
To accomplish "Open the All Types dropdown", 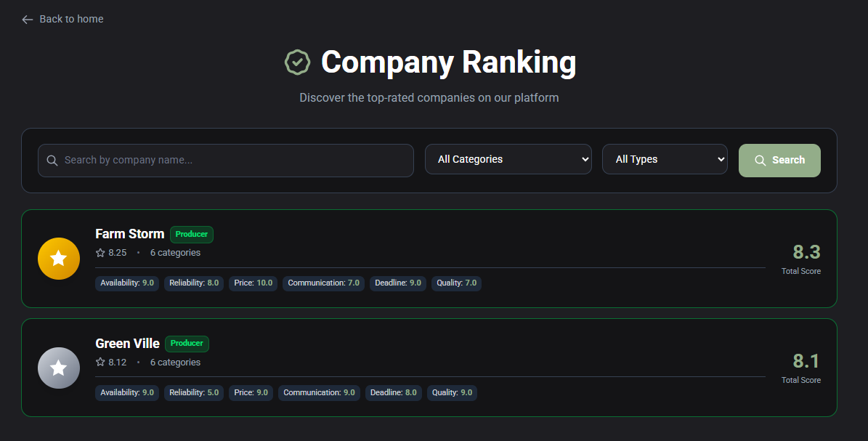I will 665,158.
